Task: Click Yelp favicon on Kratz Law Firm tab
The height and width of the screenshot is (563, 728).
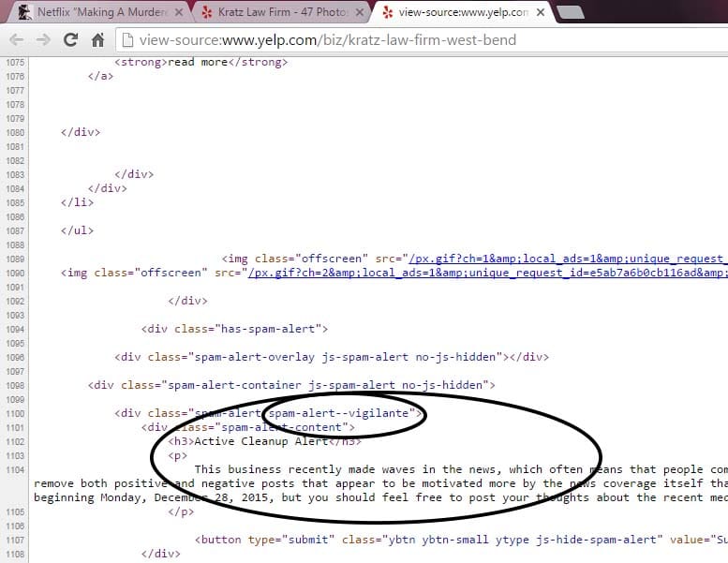Action: [x=207, y=12]
